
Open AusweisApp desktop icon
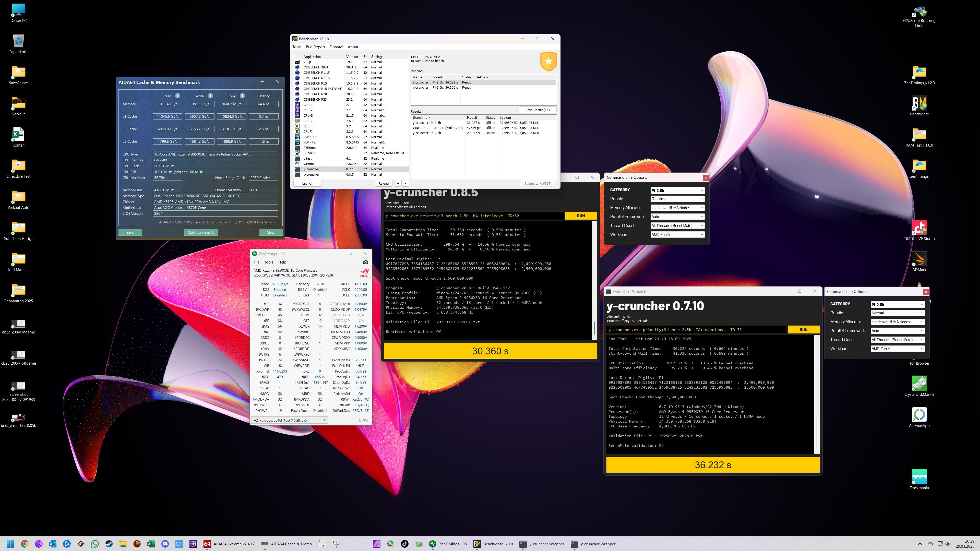(x=919, y=417)
